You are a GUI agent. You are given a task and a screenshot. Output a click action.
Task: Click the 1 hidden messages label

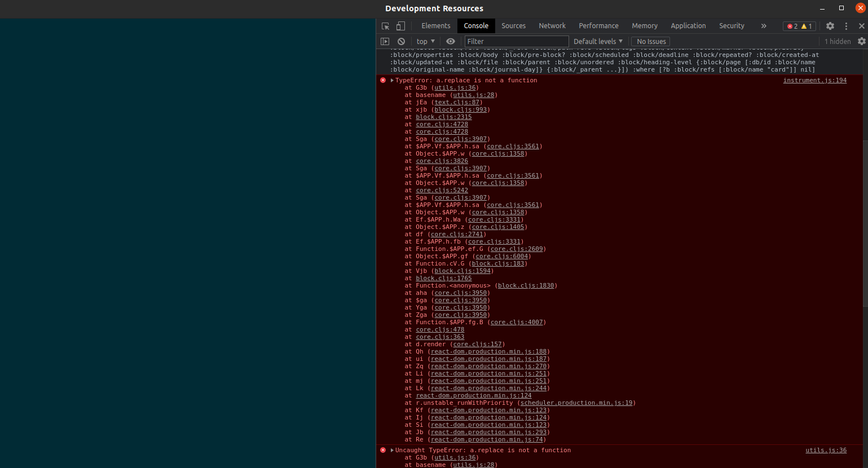pos(838,41)
